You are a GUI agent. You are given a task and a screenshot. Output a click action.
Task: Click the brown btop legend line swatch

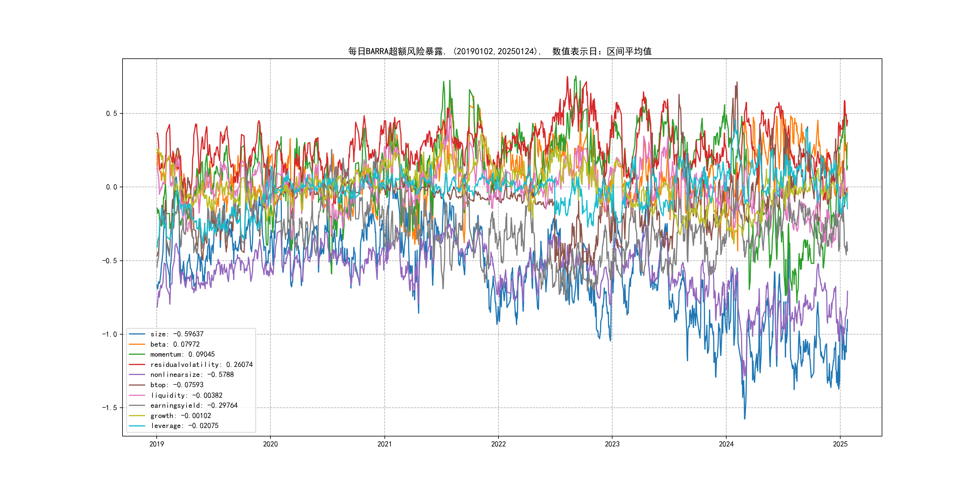(x=137, y=385)
